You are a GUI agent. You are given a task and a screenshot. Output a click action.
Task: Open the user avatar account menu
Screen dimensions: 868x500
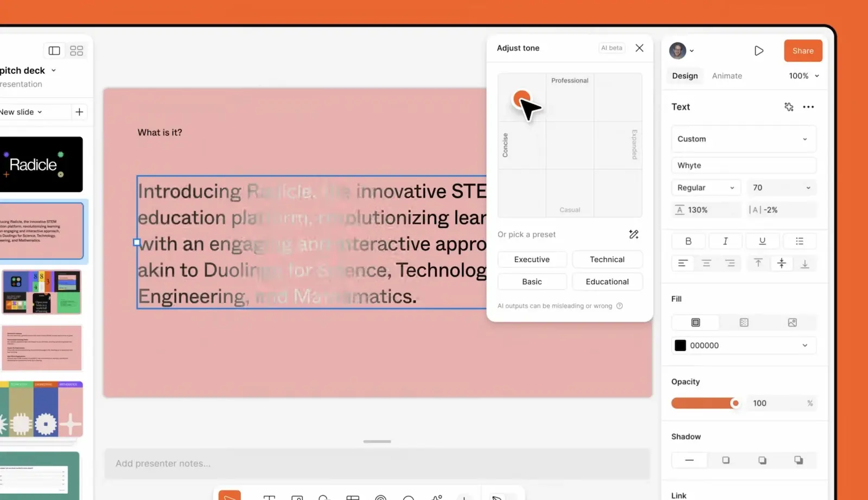681,50
